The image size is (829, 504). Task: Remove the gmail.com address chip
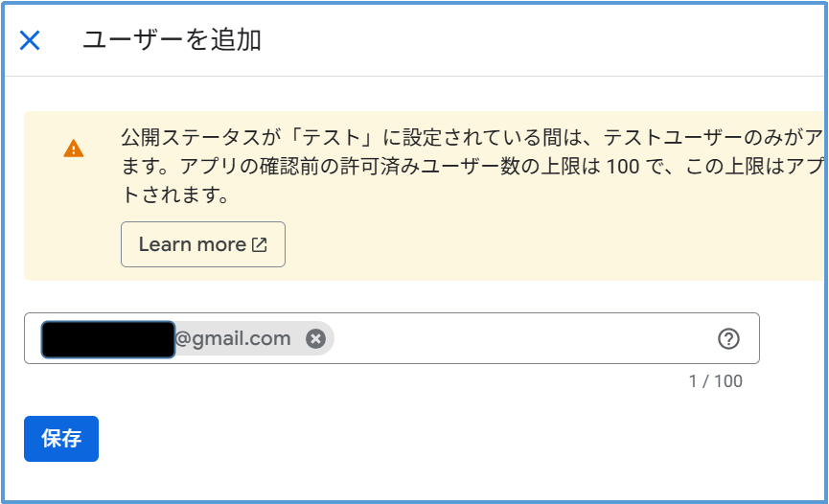point(315,338)
